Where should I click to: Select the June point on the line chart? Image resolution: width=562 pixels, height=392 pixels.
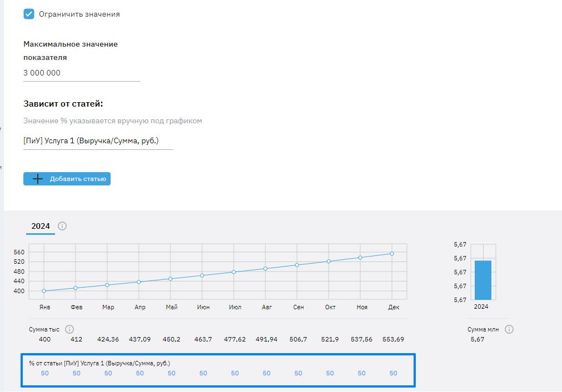202,275
